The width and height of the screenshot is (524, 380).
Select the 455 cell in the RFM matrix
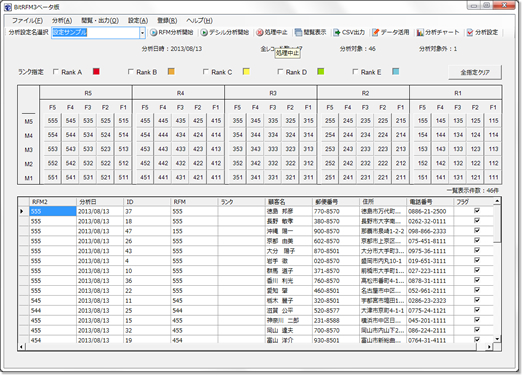click(x=145, y=121)
